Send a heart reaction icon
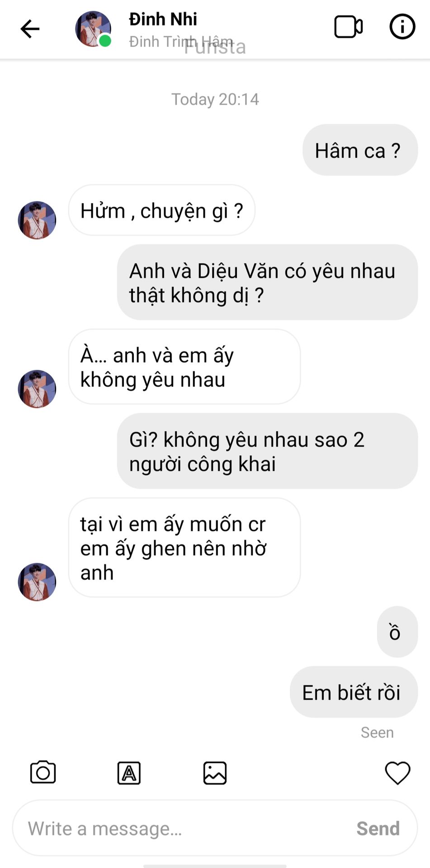Screen dimensions: 430x868 (x=397, y=773)
